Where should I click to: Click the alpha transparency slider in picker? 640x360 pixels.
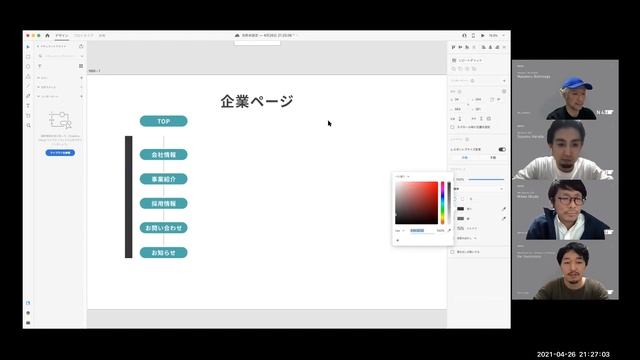coord(449,203)
